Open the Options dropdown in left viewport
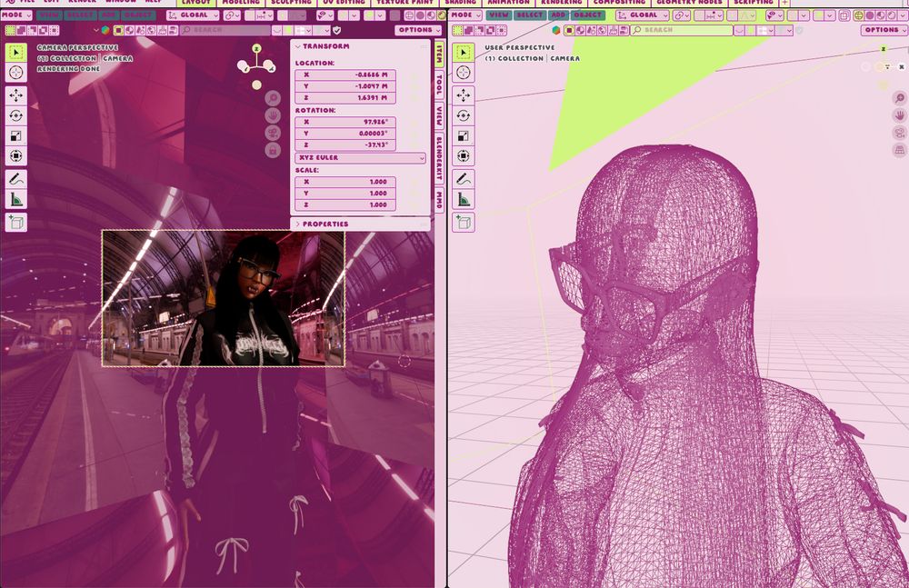 418,30
